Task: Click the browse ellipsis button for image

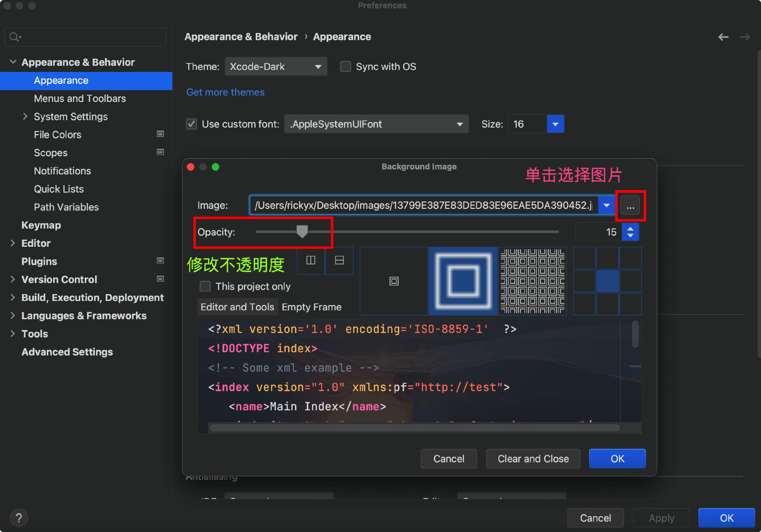Action: point(630,205)
